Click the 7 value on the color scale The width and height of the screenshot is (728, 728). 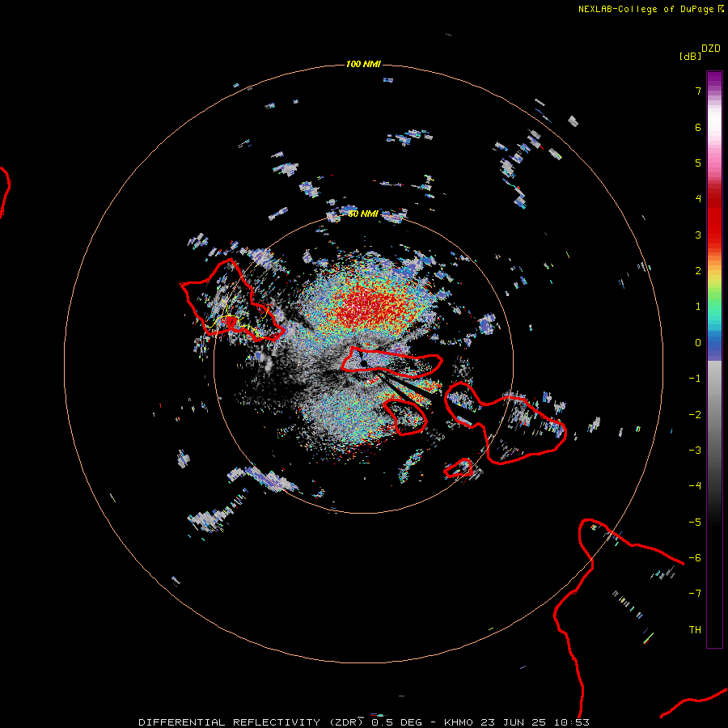click(698, 91)
